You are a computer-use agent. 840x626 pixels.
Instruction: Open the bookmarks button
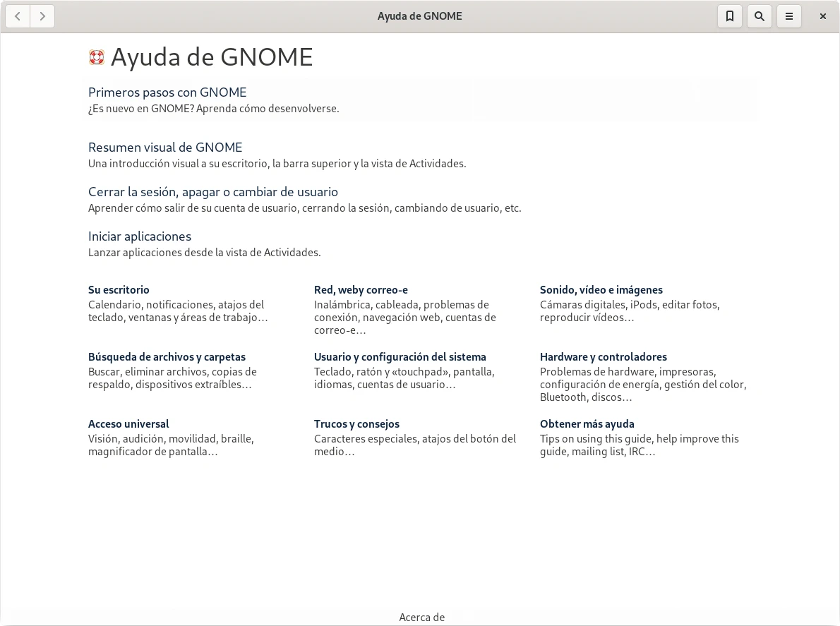730,16
